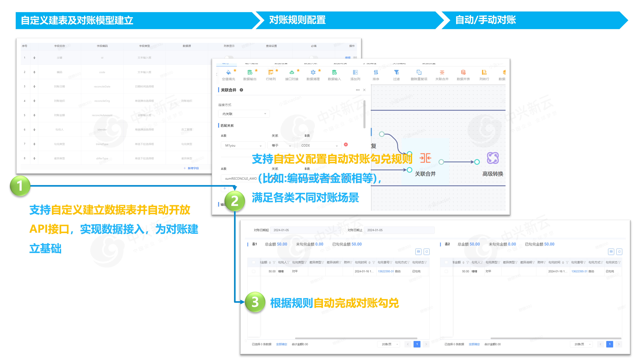Open the B表 CODE field dropdown

point(319,145)
